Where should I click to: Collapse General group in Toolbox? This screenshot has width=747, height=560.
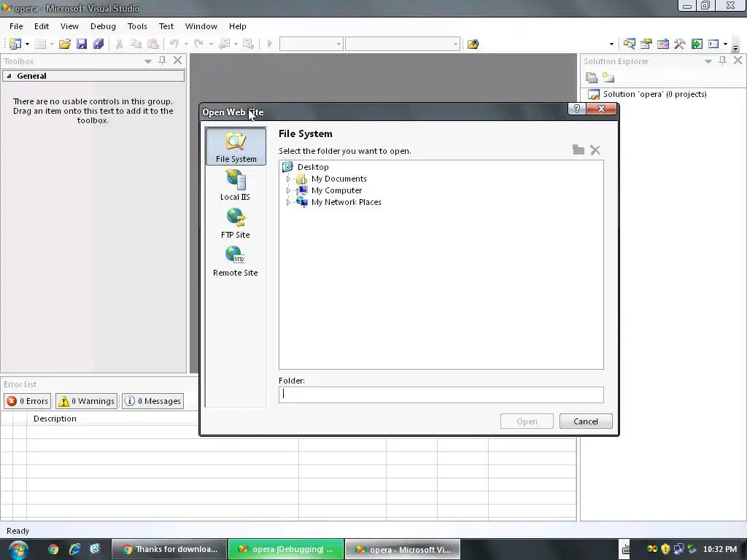pyautogui.click(x=9, y=76)
